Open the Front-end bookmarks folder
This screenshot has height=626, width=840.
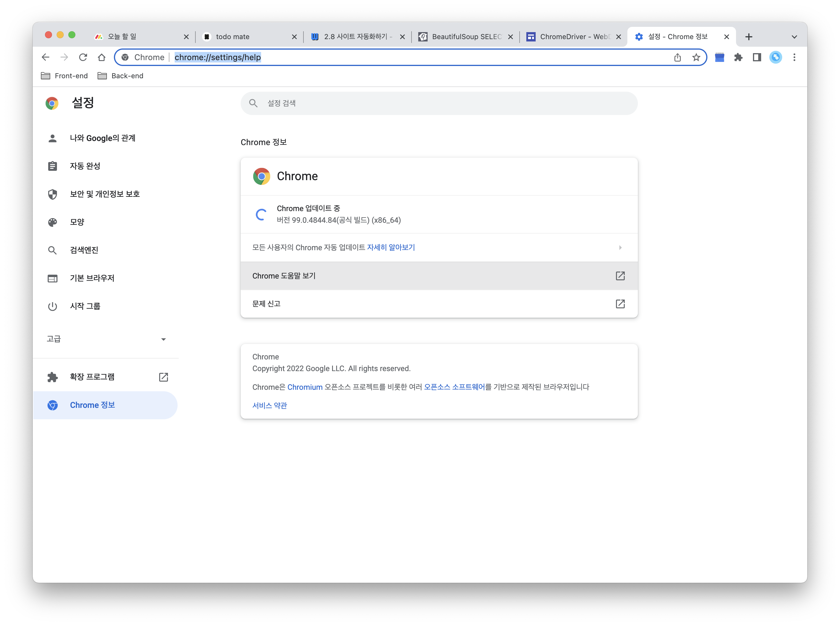pos(65,76)
